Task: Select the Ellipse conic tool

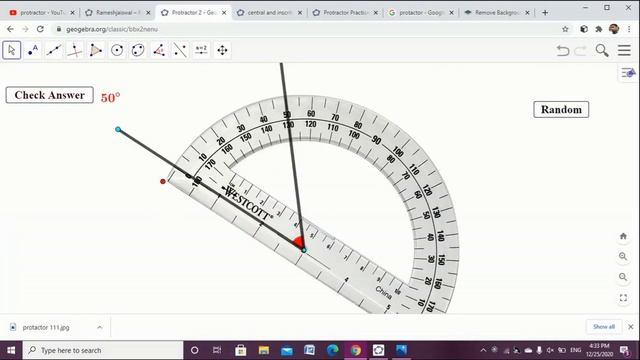Action: pyautogui.click(x=138, y=50)
